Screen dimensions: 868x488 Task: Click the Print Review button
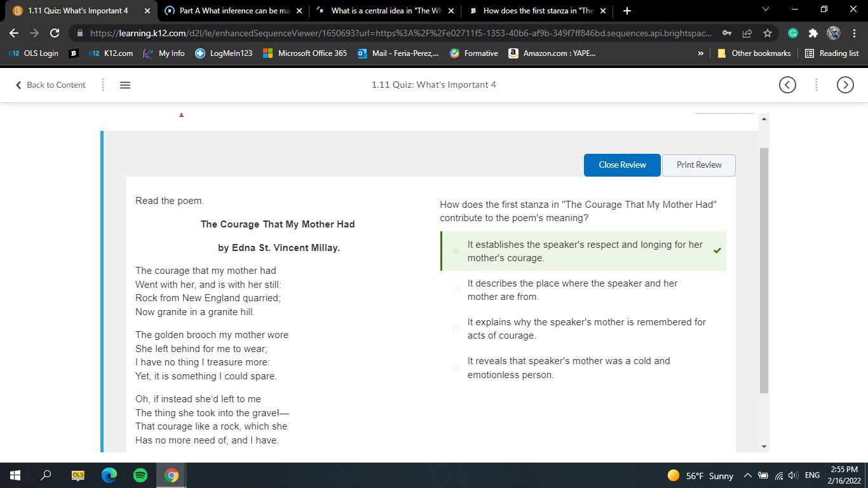point(698,165)
